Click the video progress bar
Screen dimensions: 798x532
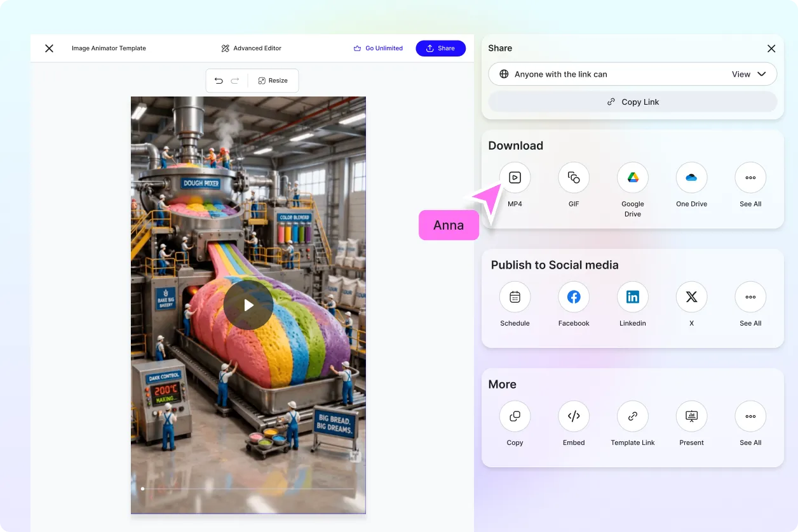248,489
